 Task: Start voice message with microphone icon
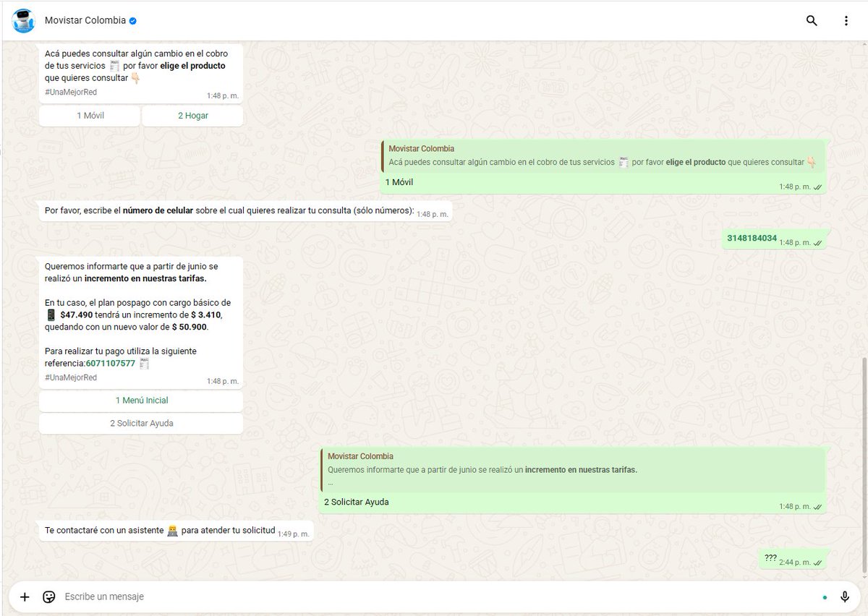coord(844,596)
